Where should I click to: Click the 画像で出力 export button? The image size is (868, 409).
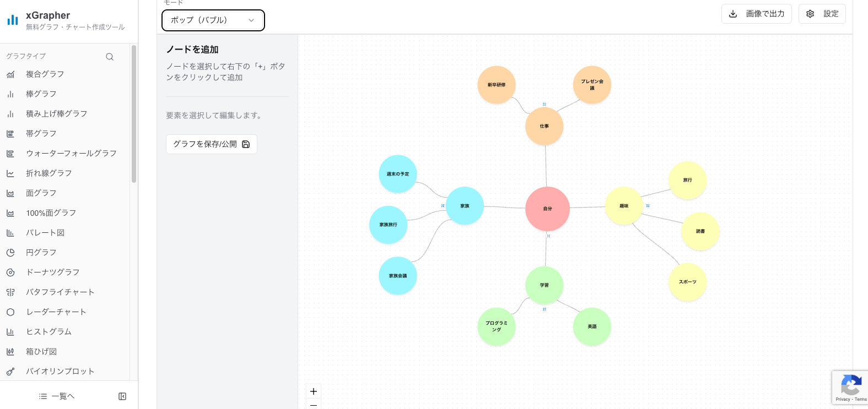(x=756, y=14)
